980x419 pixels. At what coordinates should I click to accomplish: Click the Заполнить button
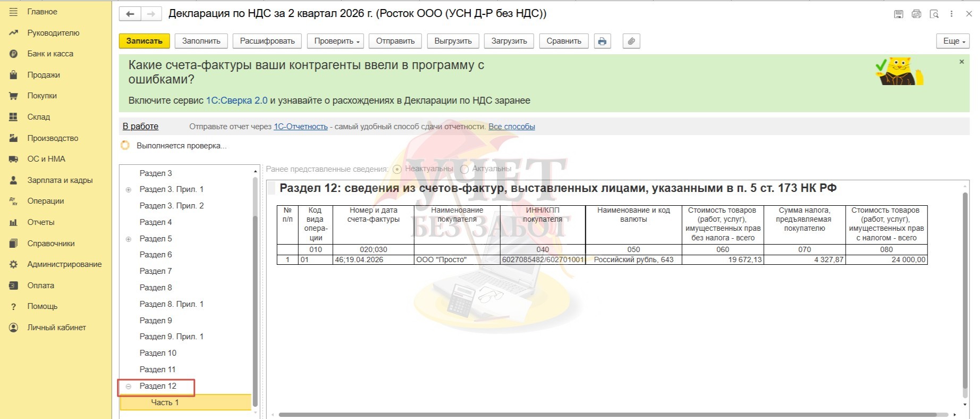point(201,41)
